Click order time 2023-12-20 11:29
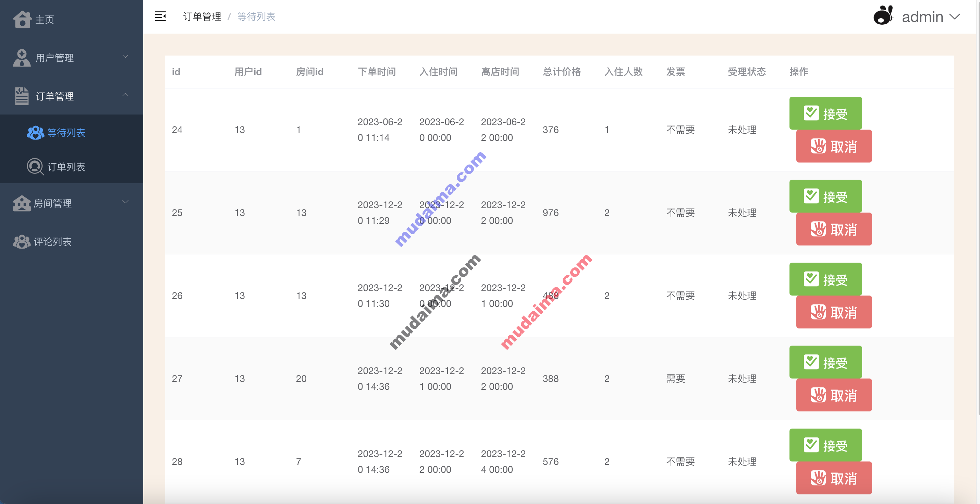 (x=380, y=213)
